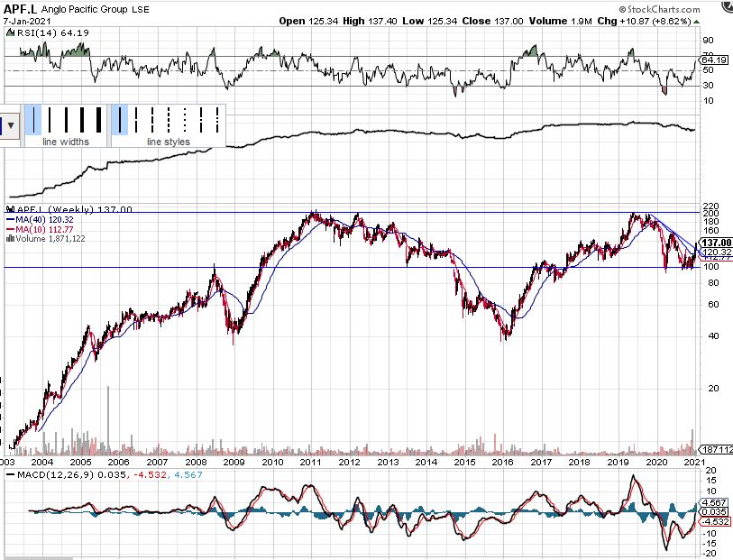
Task: Choose the dotted line style
Action: coord(185,120)
